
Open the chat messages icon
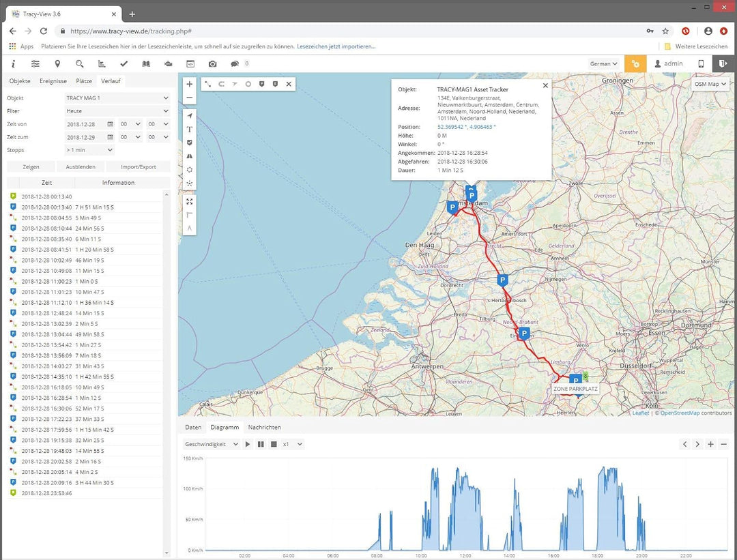pyautogui.click(x=234, y=63)
